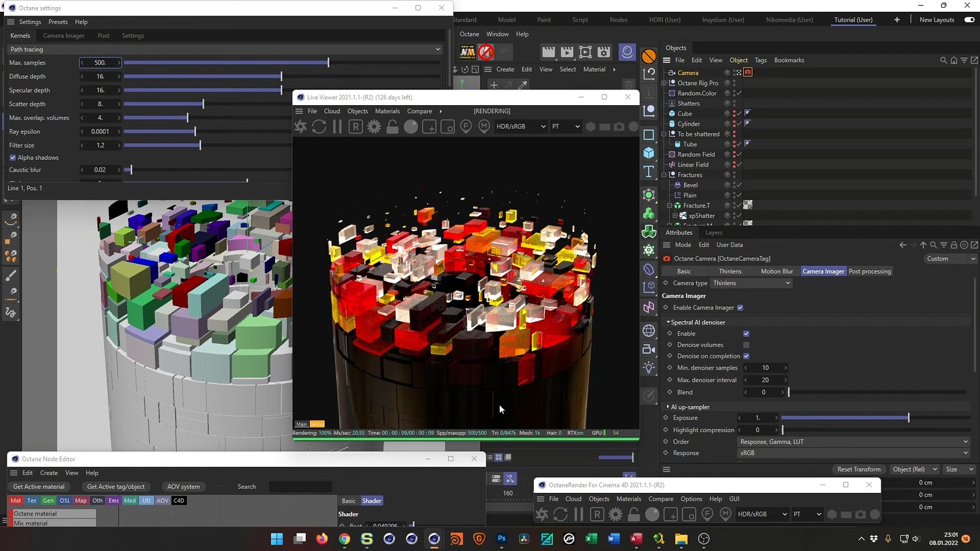Switch to the Post tab in Octane settings
The image size is (980, 551).
tap(103, 36)
